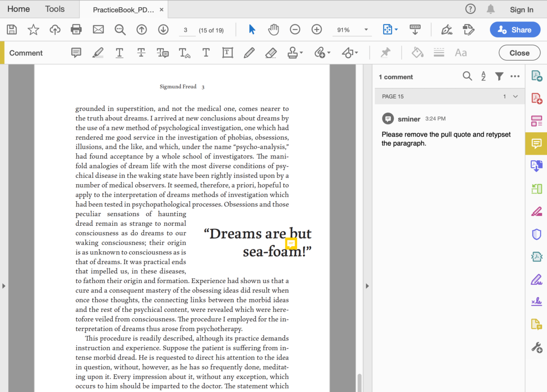
Task: Select the add text box tool
Action: click(227, 52)
